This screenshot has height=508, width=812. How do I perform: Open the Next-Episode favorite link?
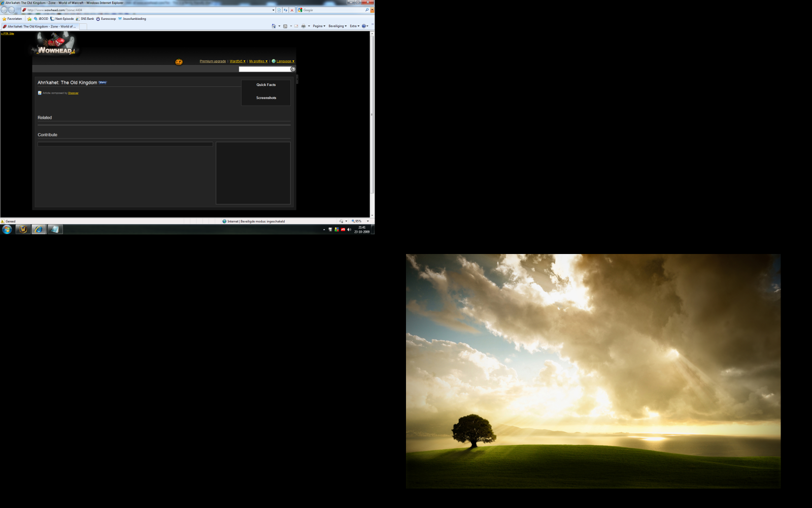[x=62, y=19]
